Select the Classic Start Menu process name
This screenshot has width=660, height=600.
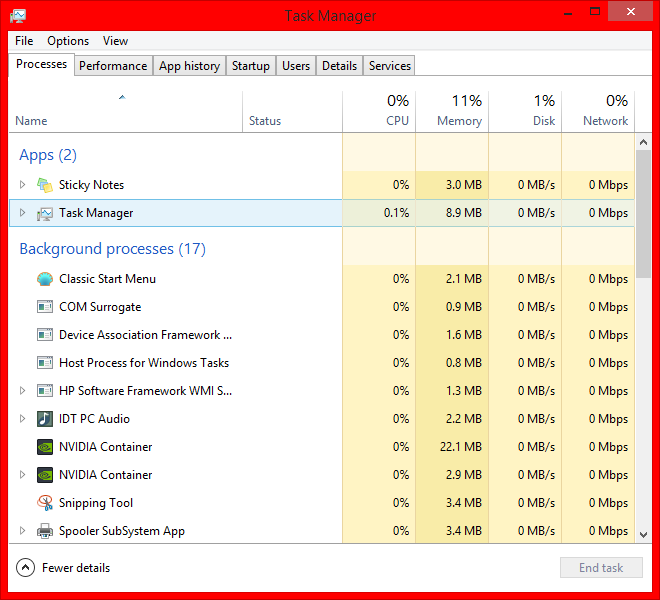coord(107,279)
